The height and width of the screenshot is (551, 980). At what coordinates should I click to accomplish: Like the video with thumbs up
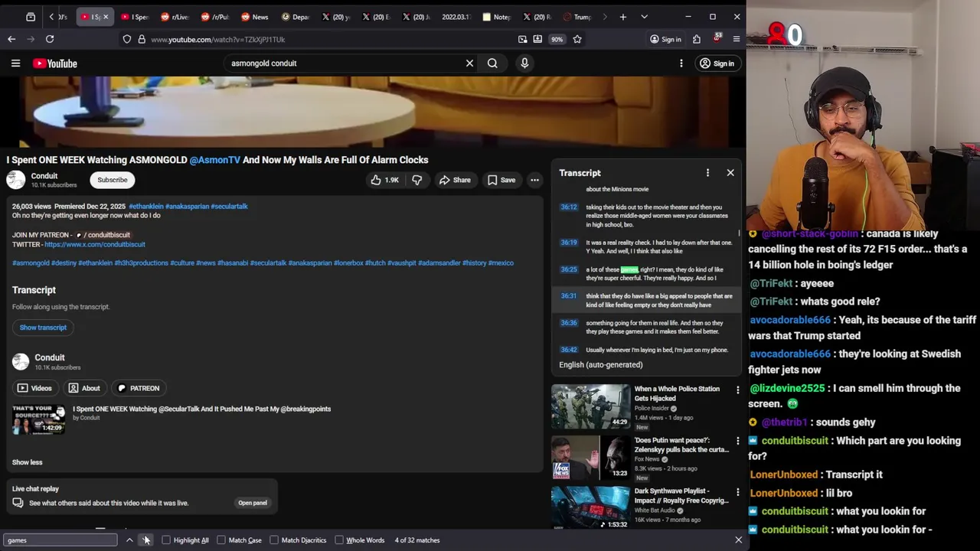tap(385, 180)
